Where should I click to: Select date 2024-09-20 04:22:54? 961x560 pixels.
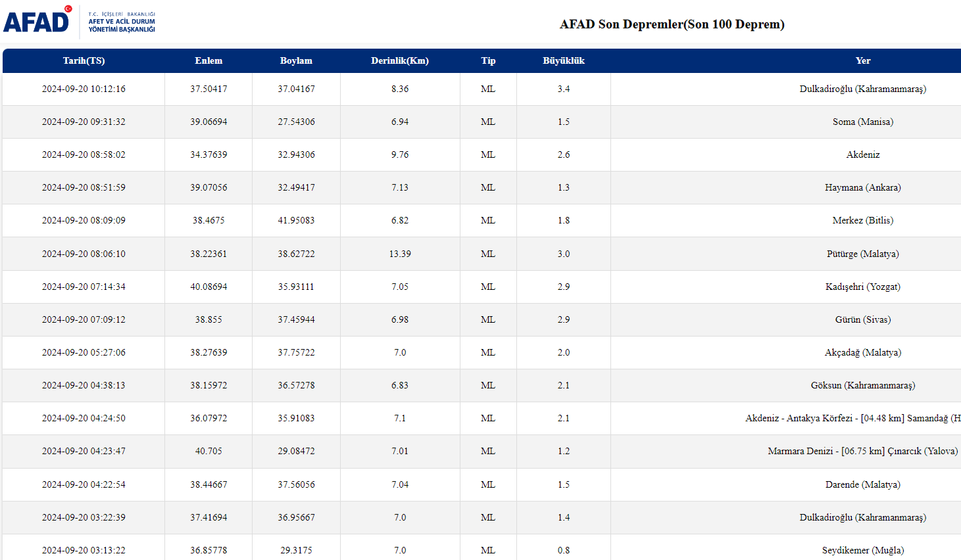(x=84, y=484)
